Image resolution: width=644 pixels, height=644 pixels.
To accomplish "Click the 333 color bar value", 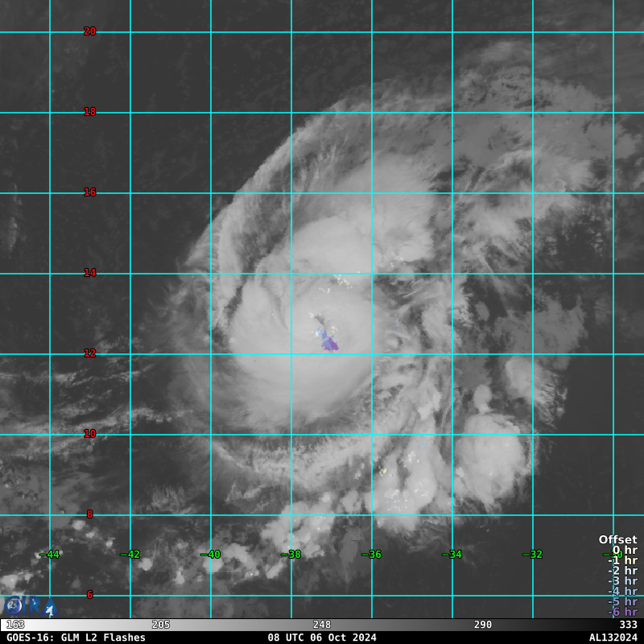I will tap(628, 625).
